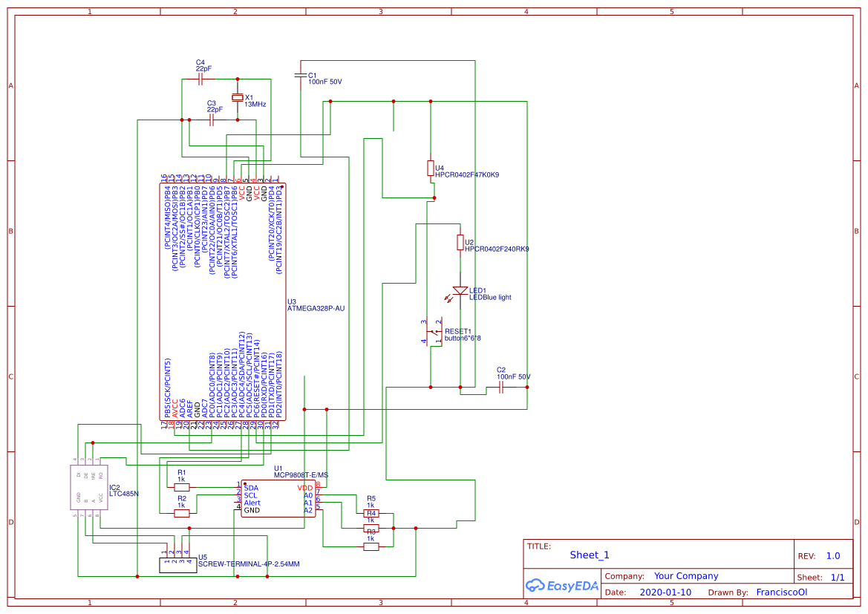Select resistor U4 HPCR0402F47K0K9
868x614 pixels.
click(431, 168)
